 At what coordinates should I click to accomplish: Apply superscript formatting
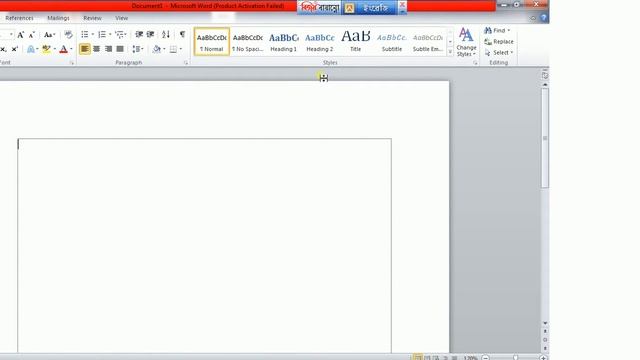15,49
